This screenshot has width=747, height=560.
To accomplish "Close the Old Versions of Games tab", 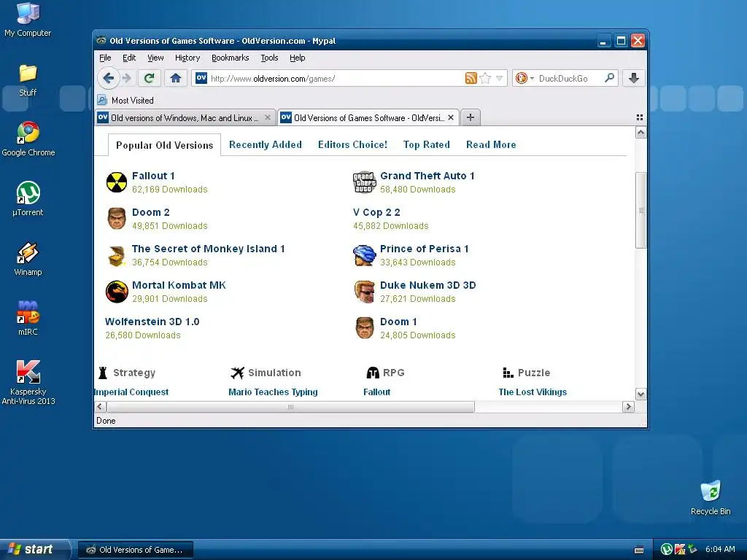I will pyautogui.click(x=451, y=117).
